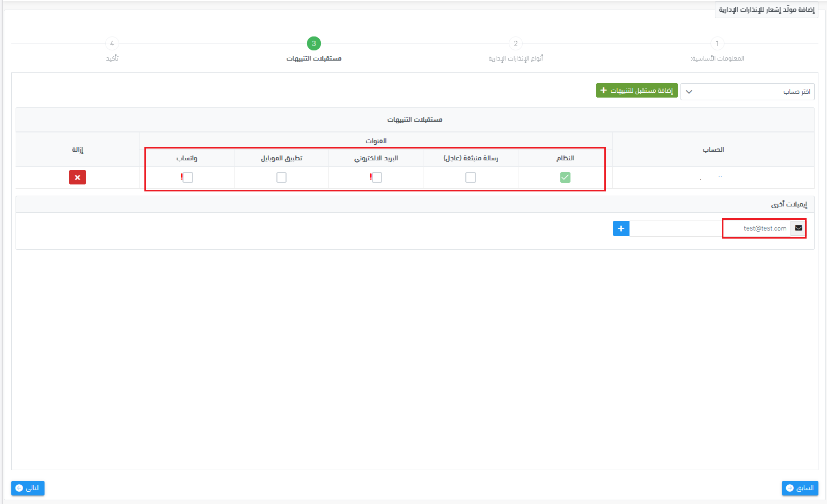Tick the البريد الالكتروني channel checkbox
This screenshot has height=504, width=827.
click(x=377, y=177)
